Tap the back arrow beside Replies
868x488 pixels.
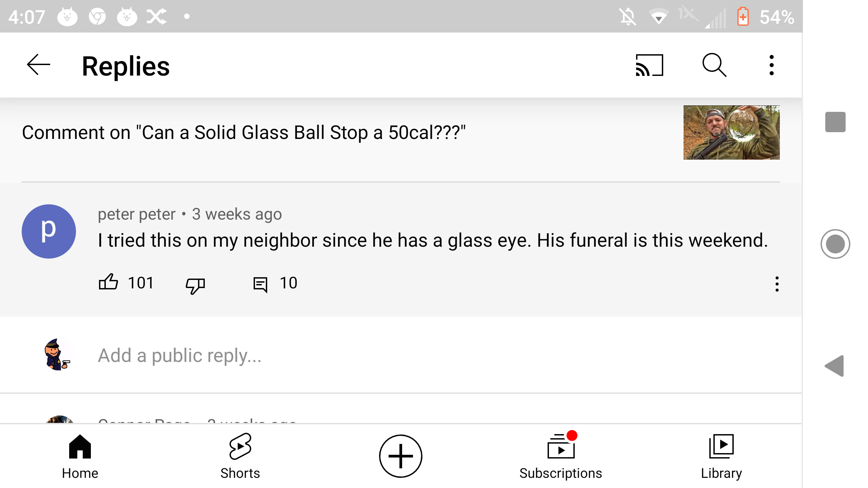point(38,65)
